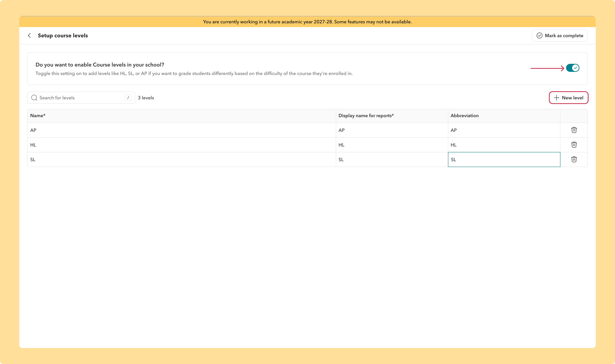Go back using the left arrow icon
This screenshot has height=364, width=615.
29,36
